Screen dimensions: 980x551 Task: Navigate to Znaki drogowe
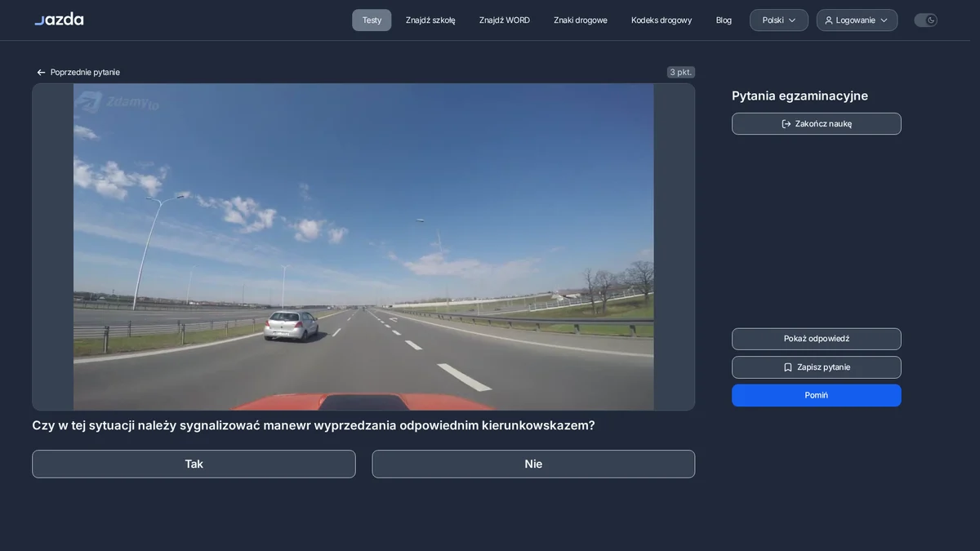581,20
